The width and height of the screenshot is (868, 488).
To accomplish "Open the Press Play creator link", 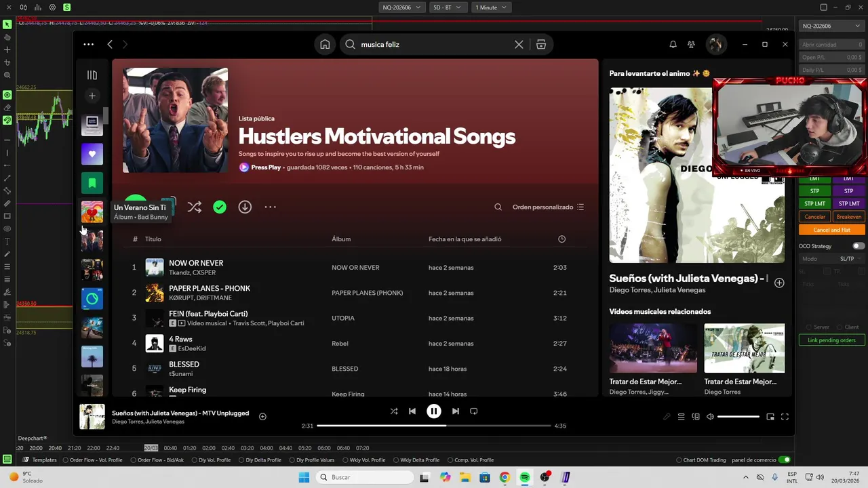I will pos(266,167).
